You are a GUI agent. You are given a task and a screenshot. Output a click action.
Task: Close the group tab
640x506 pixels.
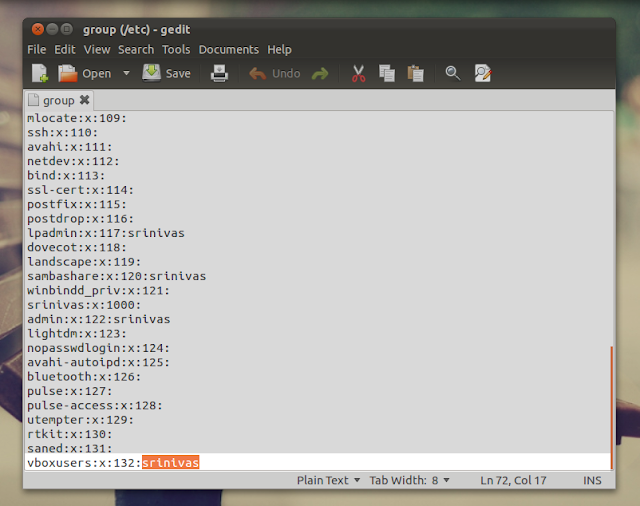point(84,100)
